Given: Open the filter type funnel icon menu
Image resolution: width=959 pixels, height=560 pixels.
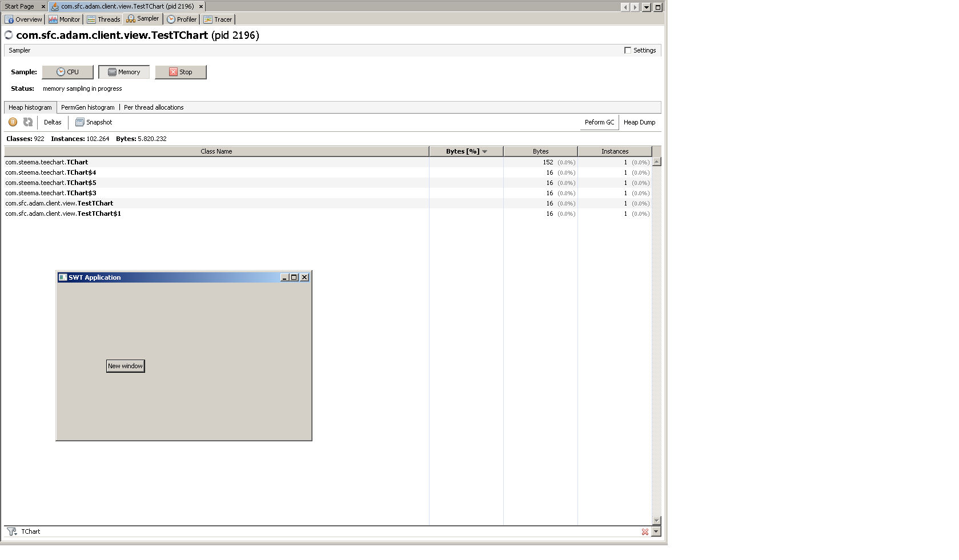Looking at the screenshot, I should (11, 531).
